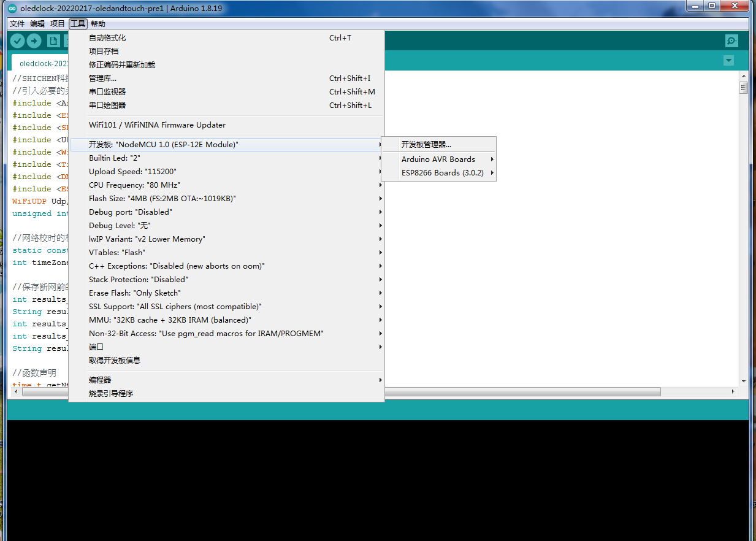Expand the Stack Protection submenu
Image resolution: width=756 pixels, height=541 pixels.
pyautogui.click(x=226, y=280)
